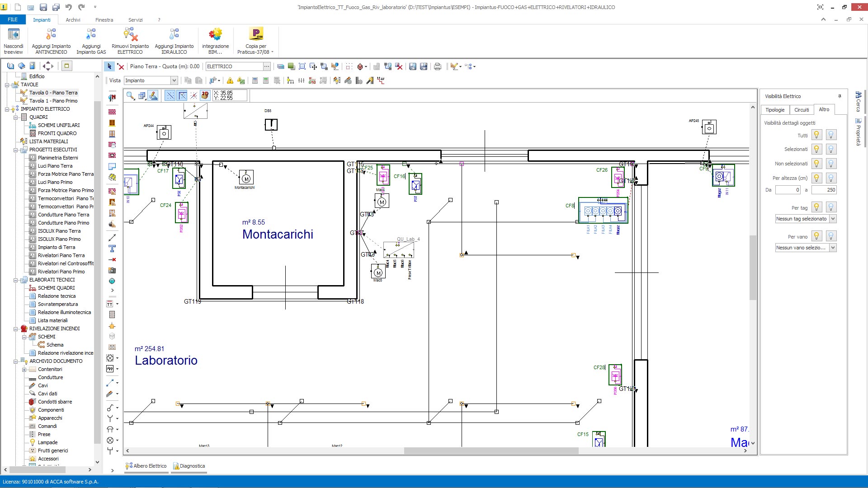Click the layers stack icon
This screenshot has height=488, width=868.
[x=281, y=66]
